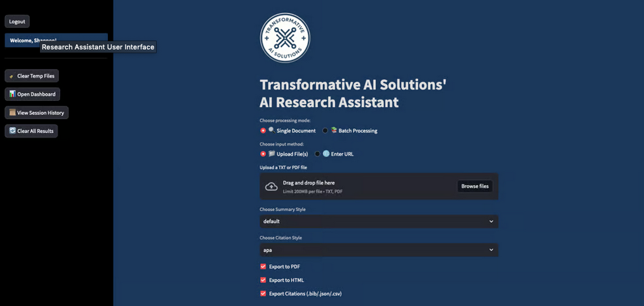
Task: Click the Welcome, Shannon! banner
Action: [x=56, y=41]
